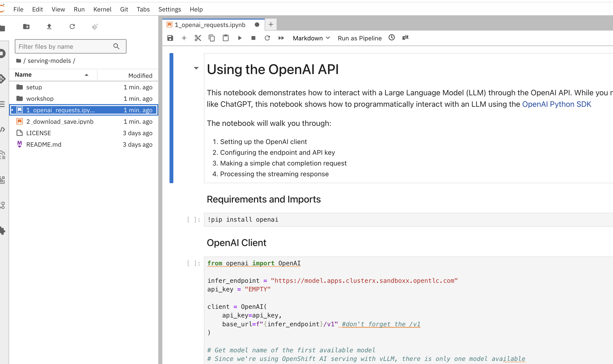Viewport: 613px width, 364px height.
Task: Click the Run as Pipeline button
Action: click(360, 38)
